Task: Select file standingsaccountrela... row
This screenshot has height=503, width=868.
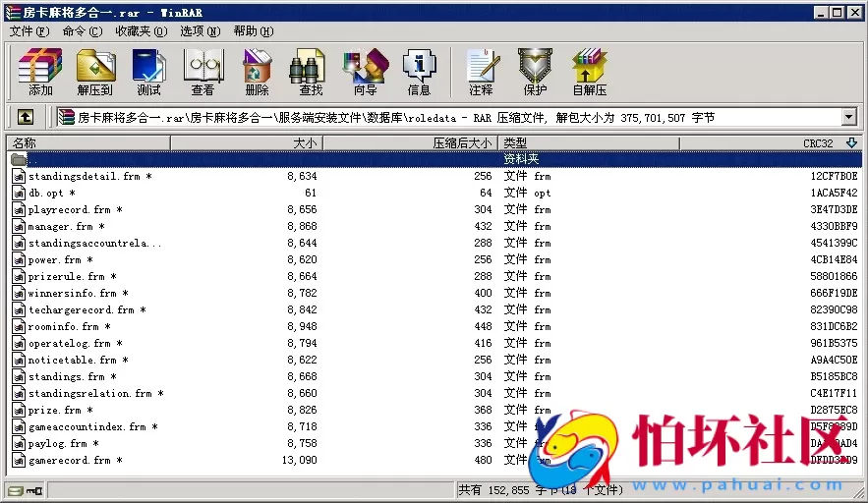Action: pos(94,243)
